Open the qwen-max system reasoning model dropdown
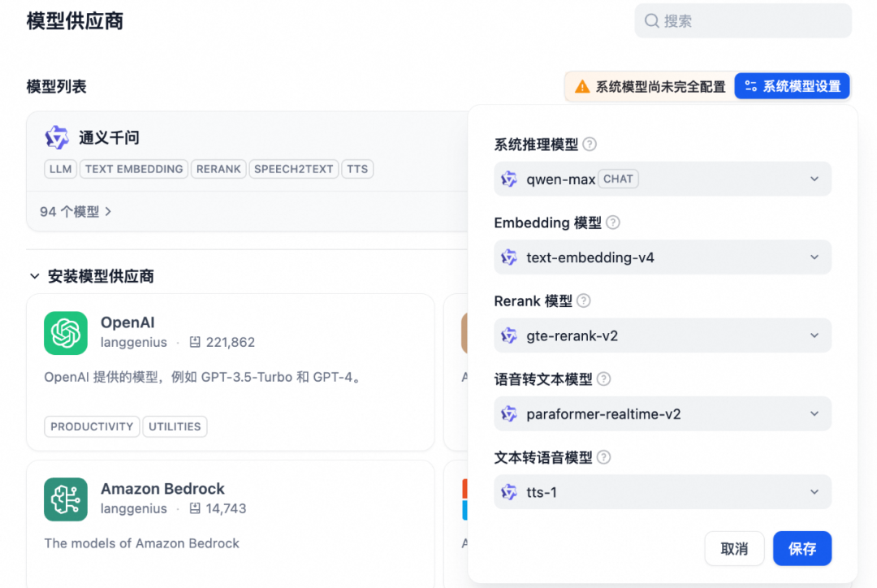This screenshot has height=588, width=877. click(814, 179)
